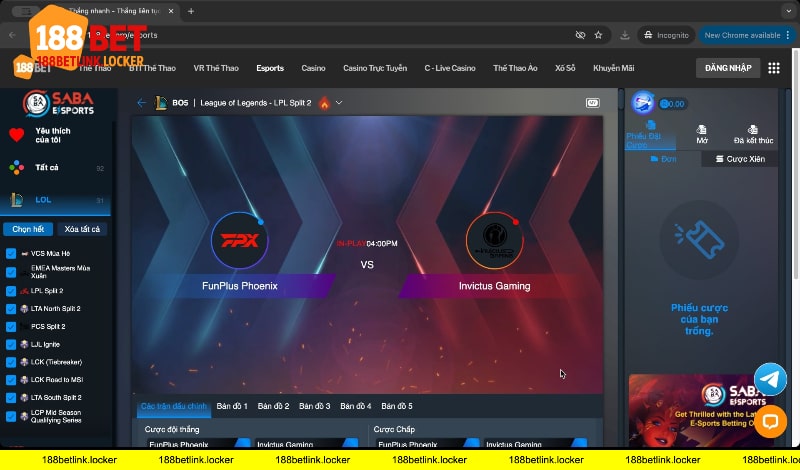
Task: Click the red heart Yêu thích icon
Action: coord(17,135)
